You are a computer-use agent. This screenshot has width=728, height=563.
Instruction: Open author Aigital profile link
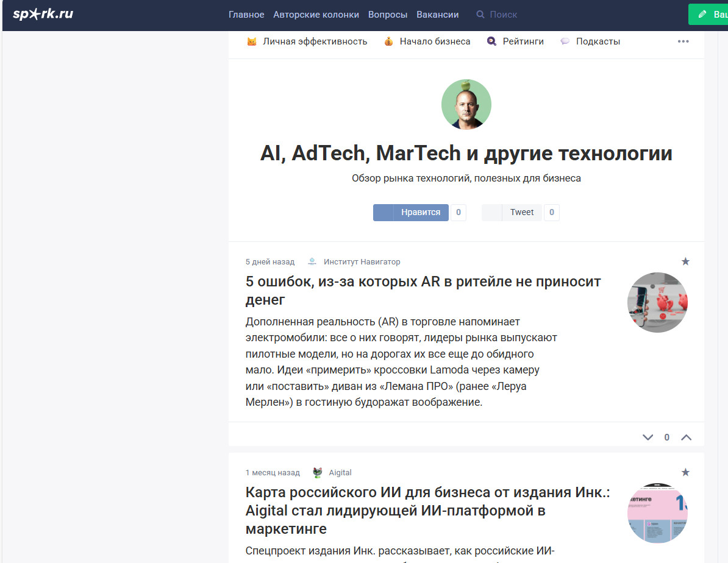pos(340,472)
